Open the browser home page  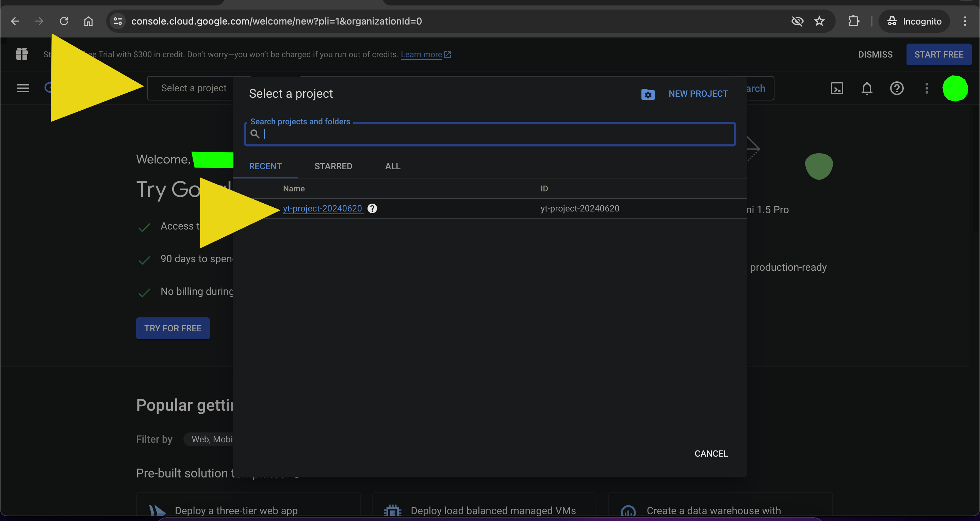(x=88, y=21)
